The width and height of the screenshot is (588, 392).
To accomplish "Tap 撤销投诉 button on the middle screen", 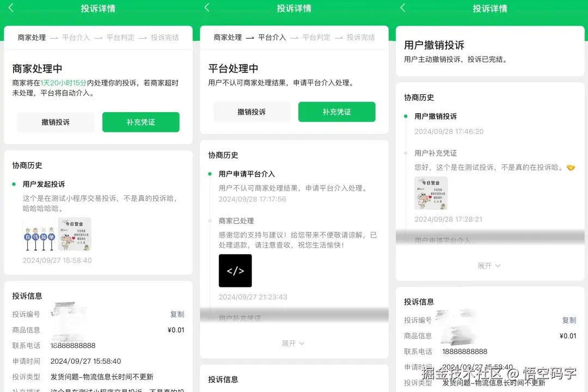I will coord(252,112).
